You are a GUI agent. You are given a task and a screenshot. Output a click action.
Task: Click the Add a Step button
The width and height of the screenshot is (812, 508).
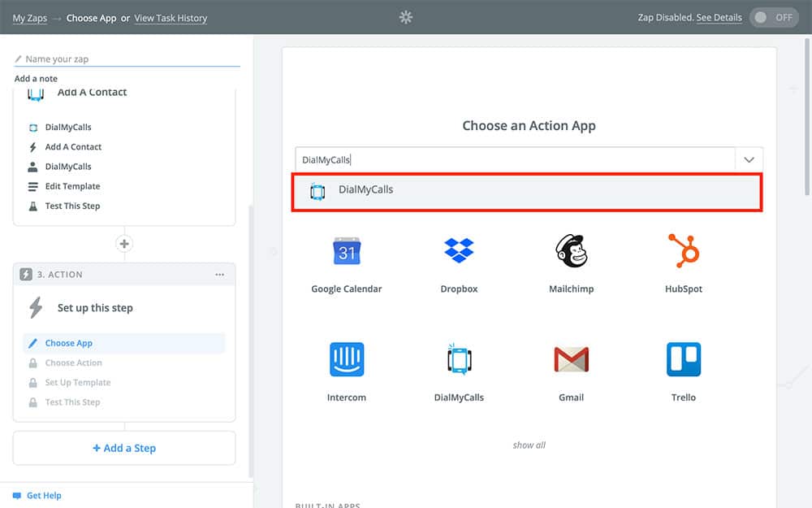124,448
